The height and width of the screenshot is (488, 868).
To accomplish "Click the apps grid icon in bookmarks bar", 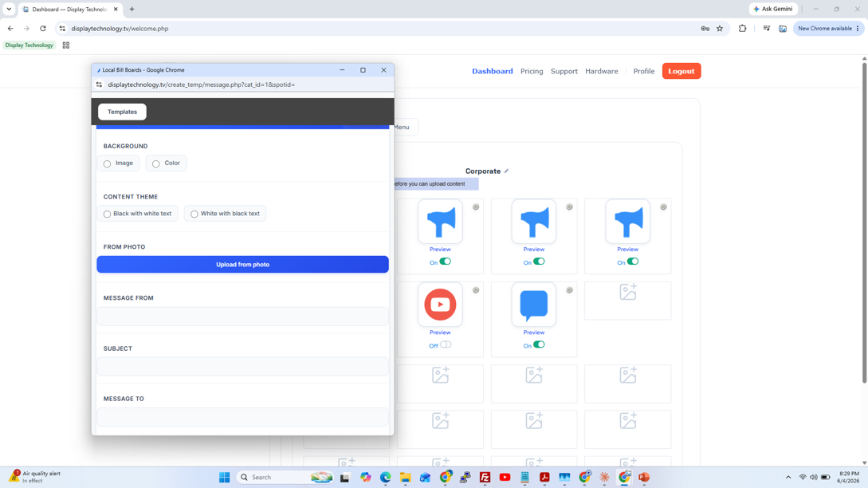I will tap(66, 45).
